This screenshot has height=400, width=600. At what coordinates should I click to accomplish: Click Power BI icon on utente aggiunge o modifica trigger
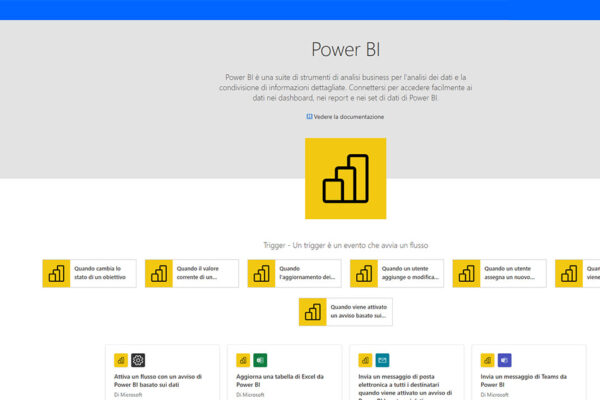click(364, 273)
